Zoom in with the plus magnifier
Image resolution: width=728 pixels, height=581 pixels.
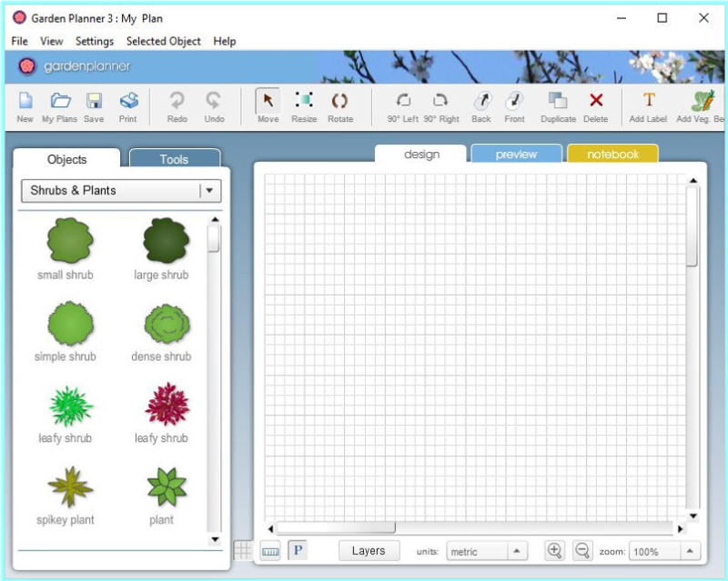click(x=554, y=551)
